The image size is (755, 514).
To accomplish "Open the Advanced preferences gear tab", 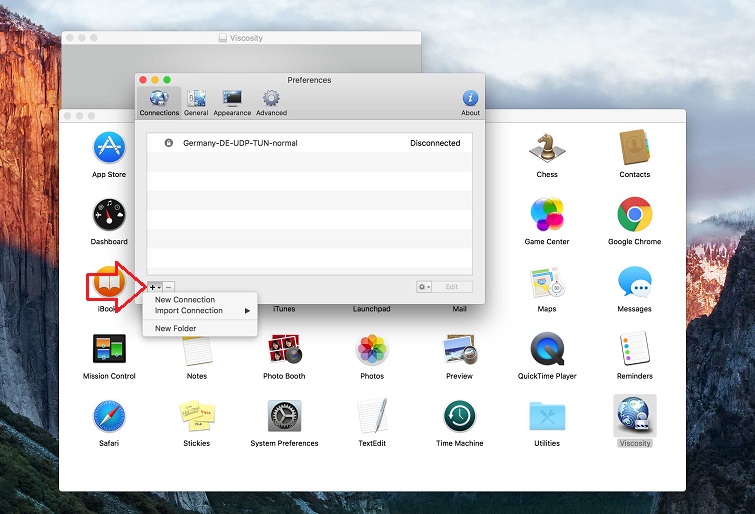I will pyautogui.click(x=270, y=101).
